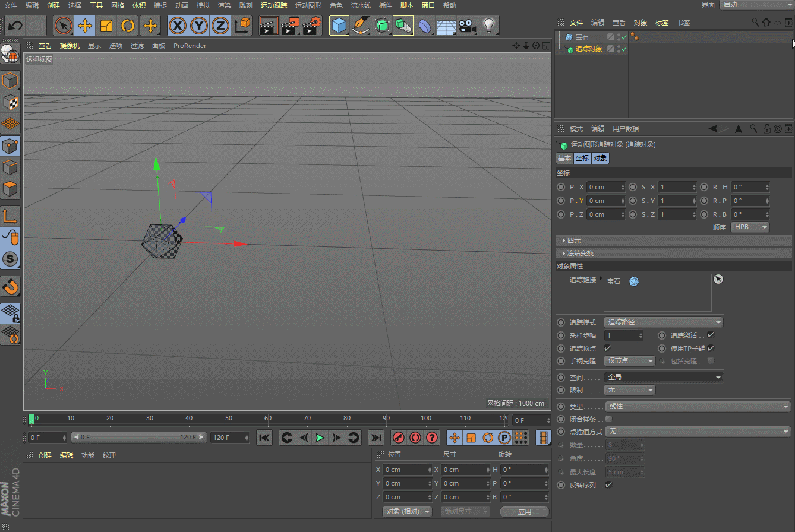Toggle the 追踪激活 checkbox
This screenshot has width=795, height=532.
(711, 335)
